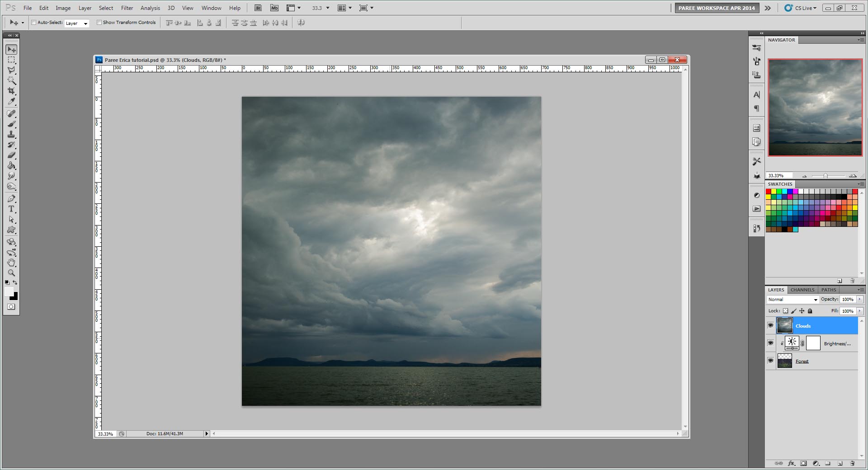Enable the Auto-Select checkbox
Screen dimensions: 868x470
point(33,23)
